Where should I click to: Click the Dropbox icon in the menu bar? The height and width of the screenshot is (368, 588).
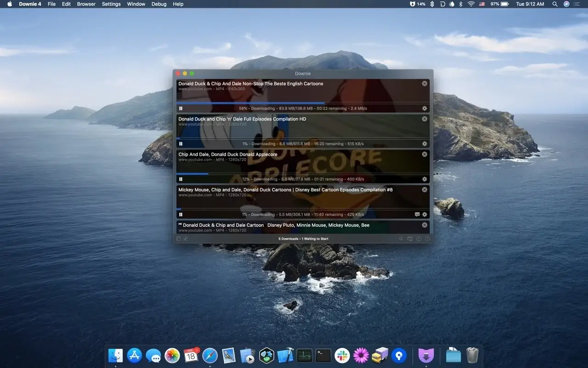coord(432,4)
